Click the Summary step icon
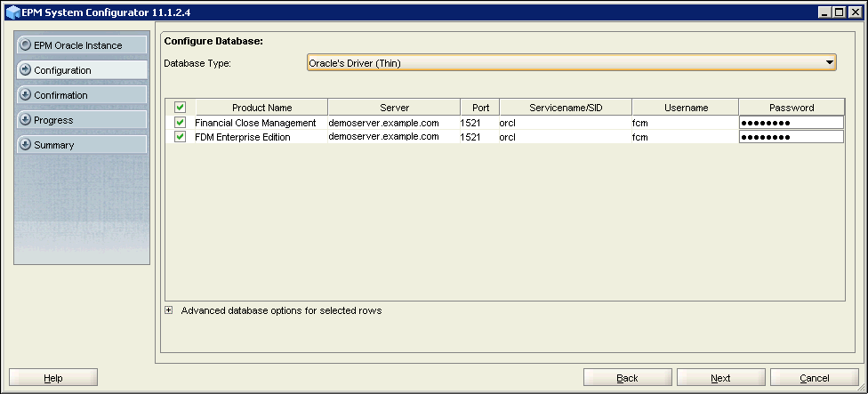Viewport: 868px width, 394px height. 26,144
